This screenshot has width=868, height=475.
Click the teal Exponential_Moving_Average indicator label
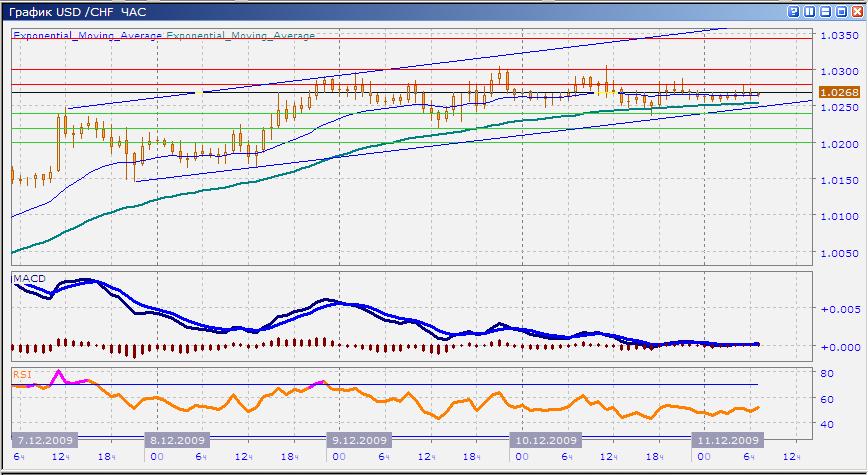[x=240, y=35]
